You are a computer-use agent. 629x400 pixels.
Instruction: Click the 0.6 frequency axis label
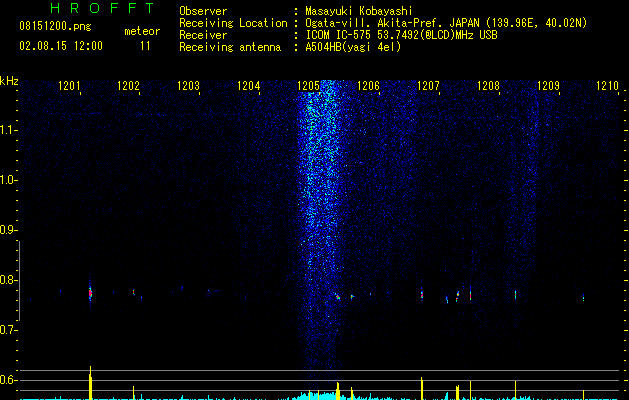[x=8, y=380]
